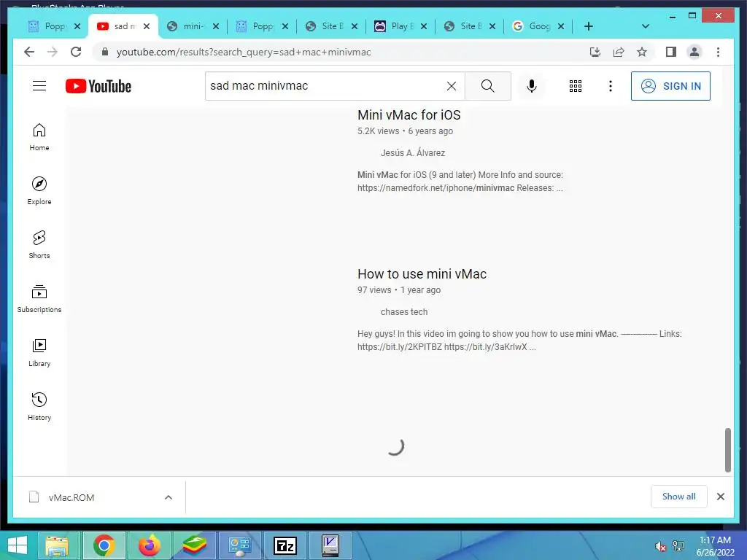Open the downloaded vMac.ROM file
Viewport: 747px width, 560px height.
coord(71,497)
